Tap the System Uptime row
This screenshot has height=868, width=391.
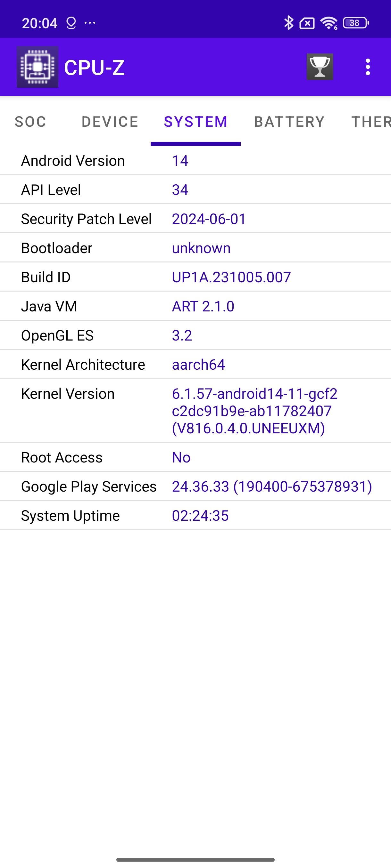[196, 516]
